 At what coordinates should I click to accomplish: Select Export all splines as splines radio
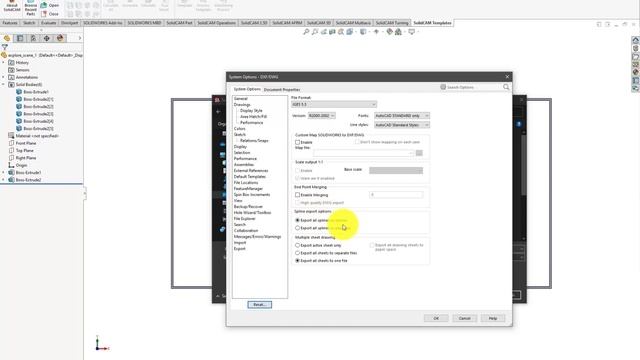pyautogui.click(x=298, y=220)
